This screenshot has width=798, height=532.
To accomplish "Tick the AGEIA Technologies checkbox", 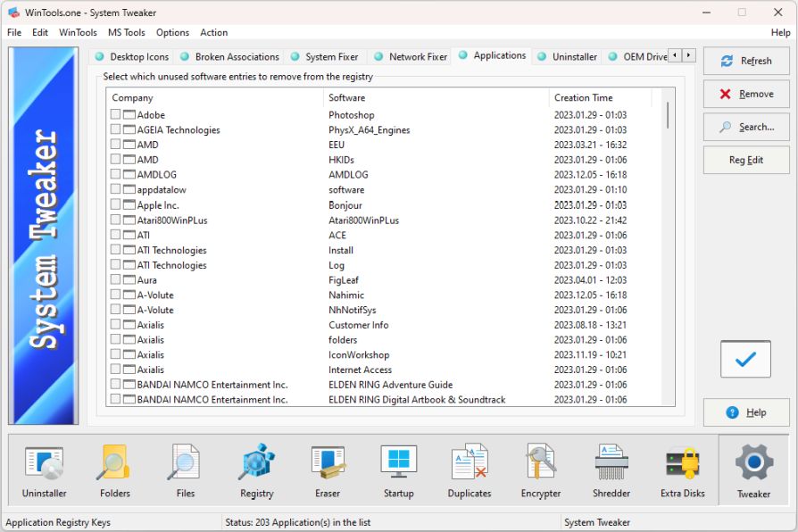I will click(115, 129).
